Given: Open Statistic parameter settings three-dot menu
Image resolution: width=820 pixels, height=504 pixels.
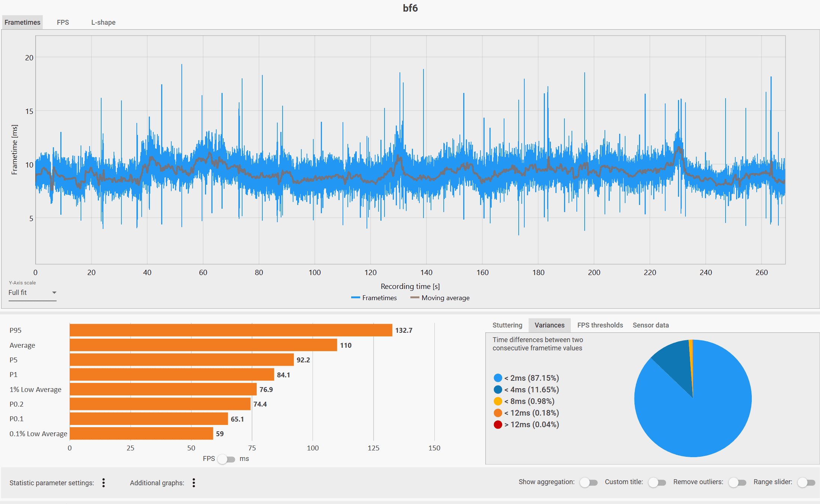Looking at the screenshot, I should click(103, 483).
